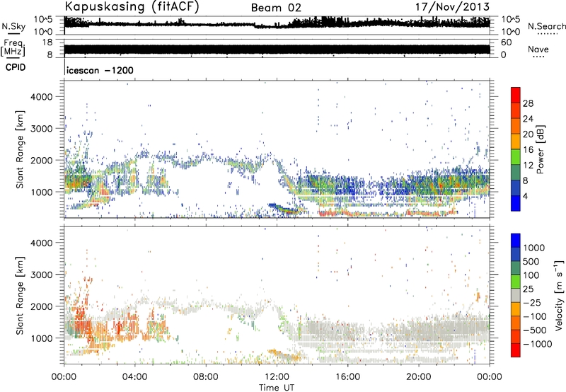Click the "4000" tick on the power panel
Screen dimensions: 566x392
(42, 97)
